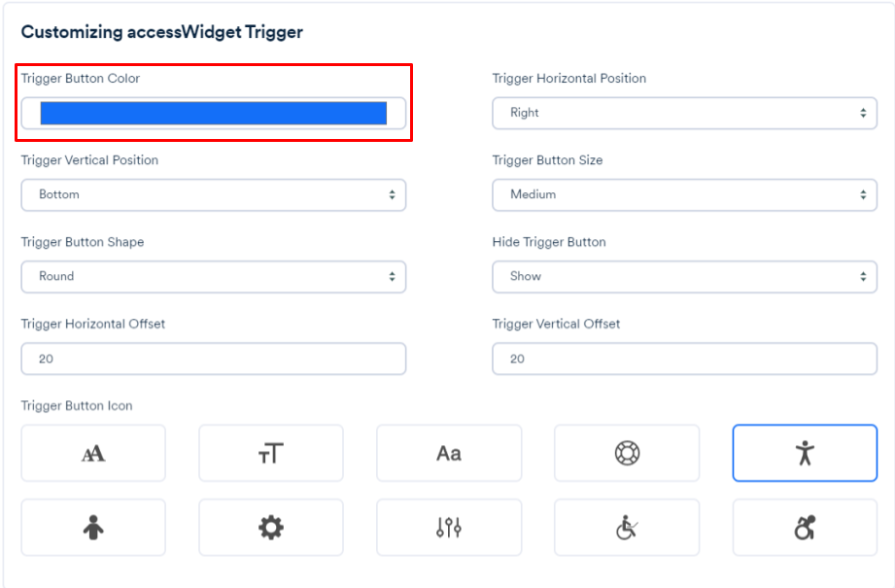Open the Trigger Button Size dropdown
The height and width of the screenshot is (588, 895).
(684, 194)
